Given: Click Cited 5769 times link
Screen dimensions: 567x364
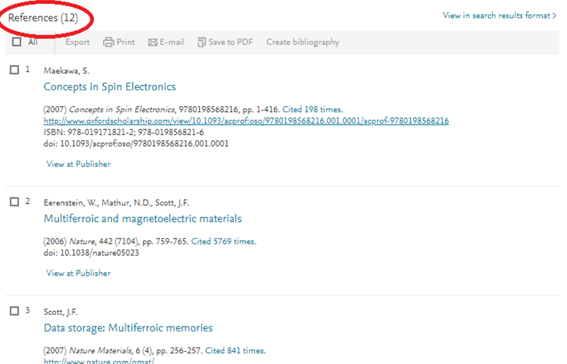Looking at the screenshot, I should [223, 241].
